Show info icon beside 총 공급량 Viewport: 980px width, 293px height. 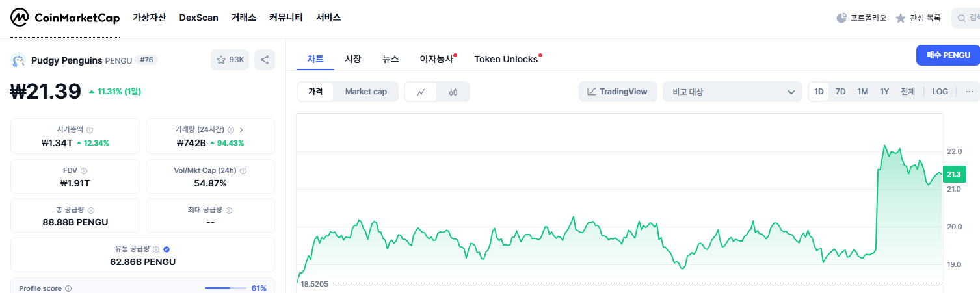tap(91, 210)
